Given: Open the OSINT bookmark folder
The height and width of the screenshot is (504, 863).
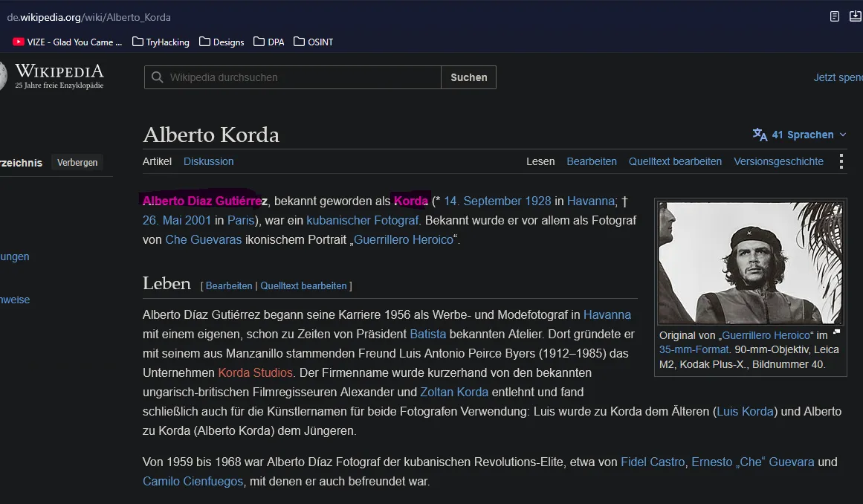Looking at the screenshot, I should point(314,42).
